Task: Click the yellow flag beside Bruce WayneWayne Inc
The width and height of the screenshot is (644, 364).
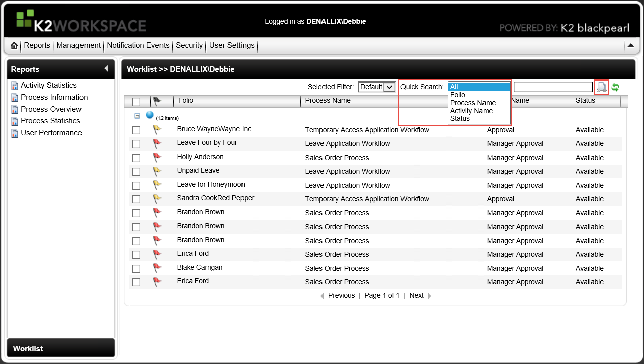Action: [x=158, y=129]
